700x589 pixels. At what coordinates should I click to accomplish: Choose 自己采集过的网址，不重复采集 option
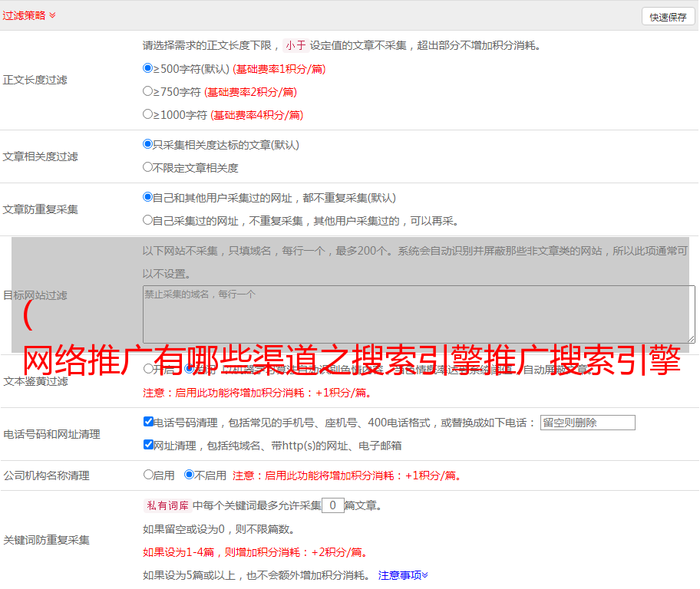click(148, 220)
